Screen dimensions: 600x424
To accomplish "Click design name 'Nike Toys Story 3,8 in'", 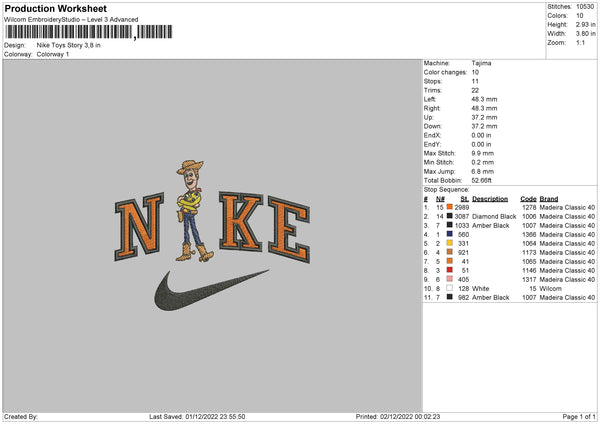I will tap(68, 45).
